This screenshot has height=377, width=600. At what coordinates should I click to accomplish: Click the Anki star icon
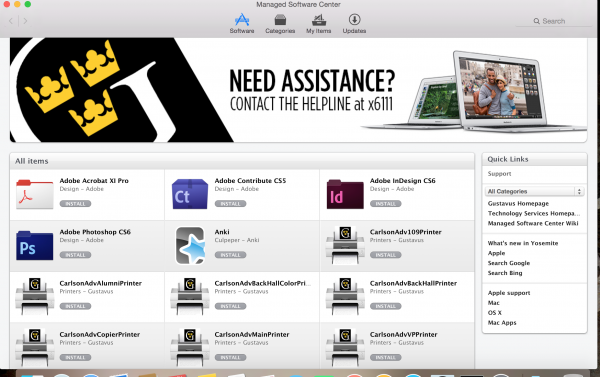(x=190, y=246)
